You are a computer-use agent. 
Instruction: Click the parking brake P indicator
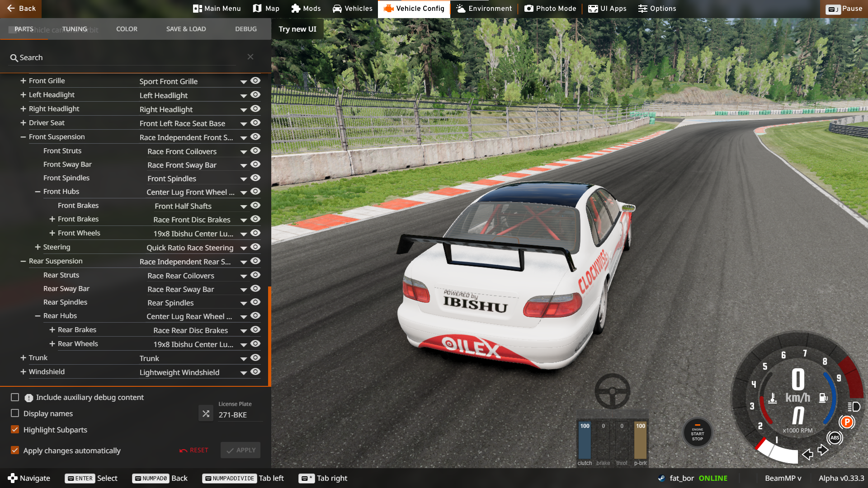tap(847, 422)
